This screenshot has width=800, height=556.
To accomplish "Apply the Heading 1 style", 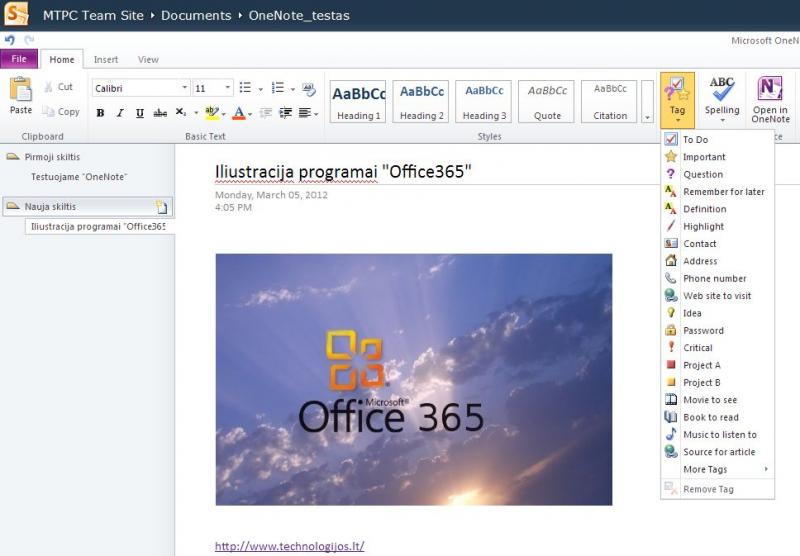I will click(358, 101).
